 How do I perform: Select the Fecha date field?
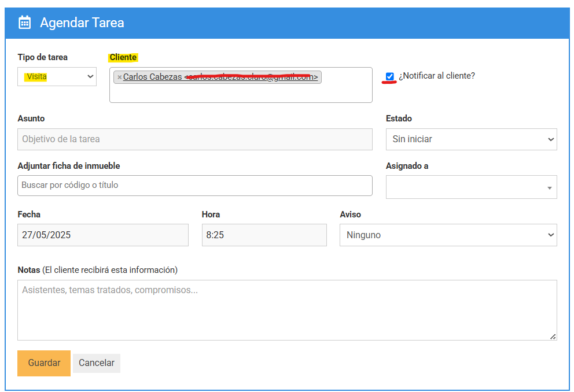click(103, 235)
